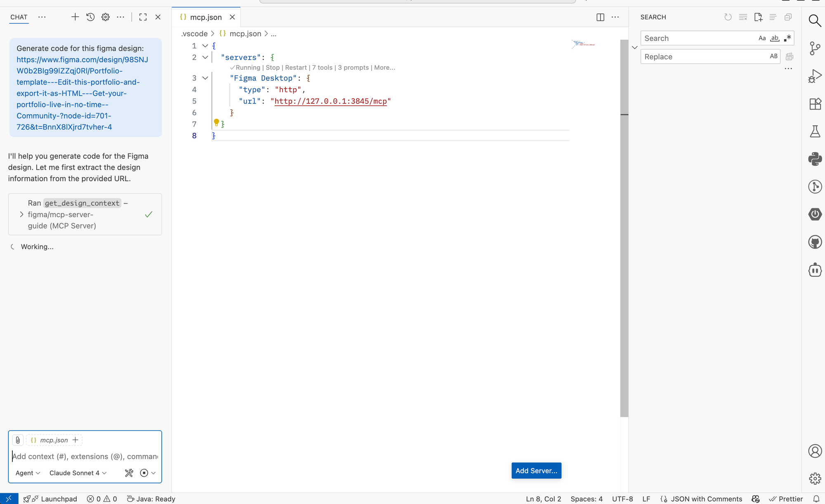Open the Docker view in the sidebar
825x504 pixels.
(815, 270)
